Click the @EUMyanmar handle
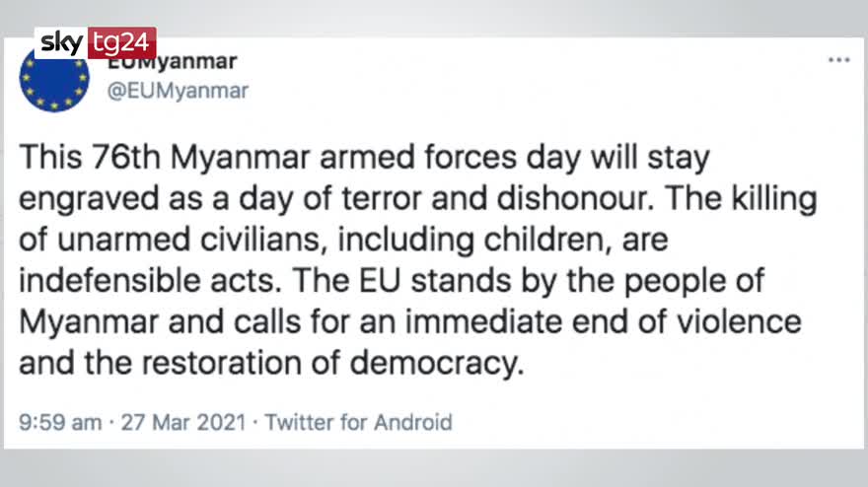 coord(177,91)
